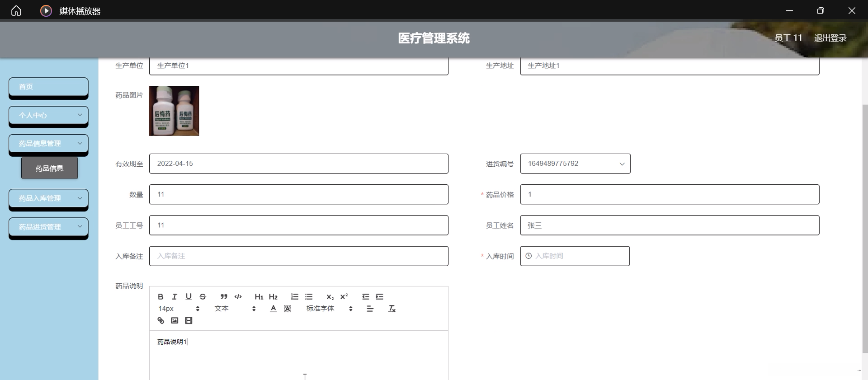Click the medicine image thumbnail
Screen dimensions: 868x380
click(x=174, y=111)
